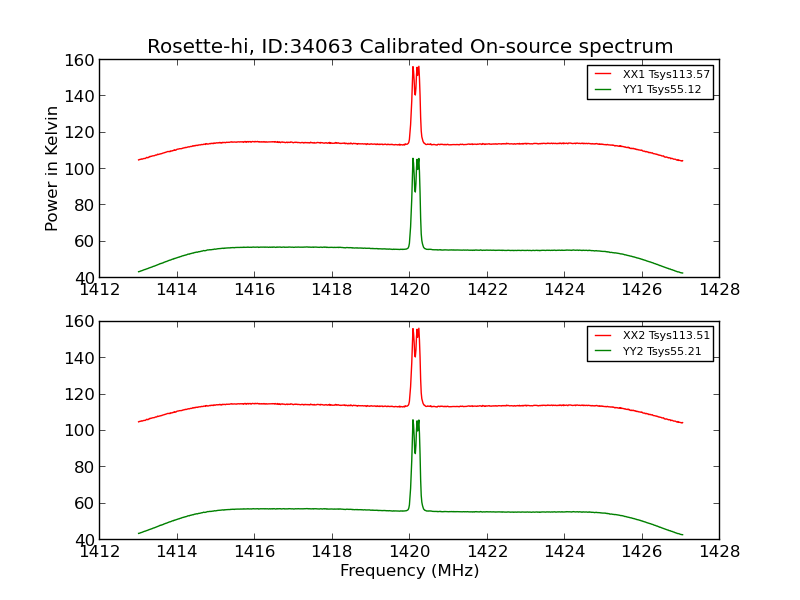Click the 1424 x-tick label of upper plot
The width and height of the screenshot is (800, 600).
[x=565, y=290]
